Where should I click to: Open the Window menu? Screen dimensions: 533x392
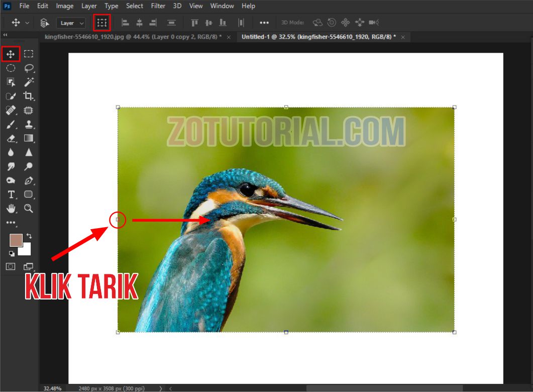click(x=222, y=6)
